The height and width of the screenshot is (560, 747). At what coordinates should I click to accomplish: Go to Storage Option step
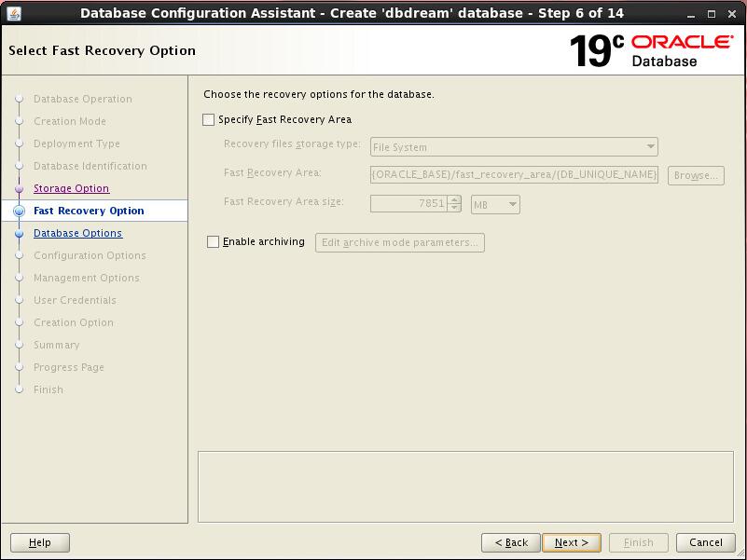coord(71,188)
